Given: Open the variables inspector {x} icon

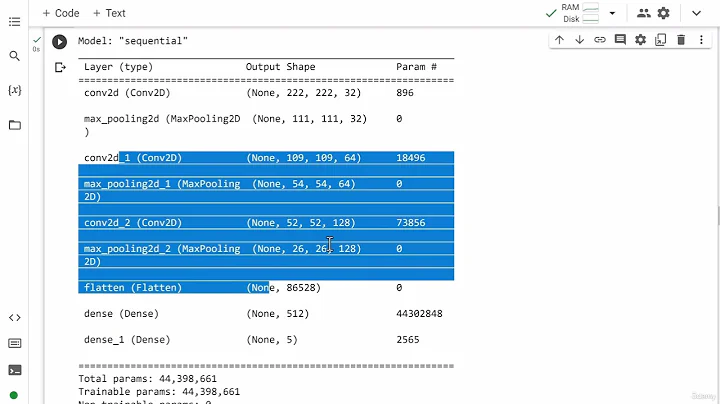Looking at the screenshot, I should point(15,90).
